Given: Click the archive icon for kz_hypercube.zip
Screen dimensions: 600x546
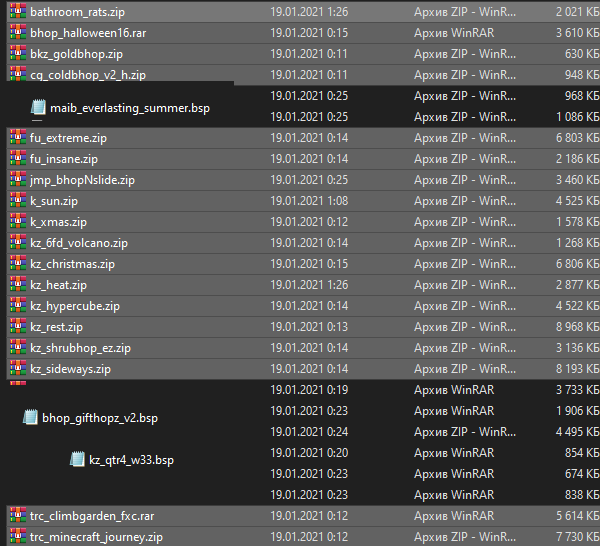Looking at the screenshot, I should [x=18, y=305].
